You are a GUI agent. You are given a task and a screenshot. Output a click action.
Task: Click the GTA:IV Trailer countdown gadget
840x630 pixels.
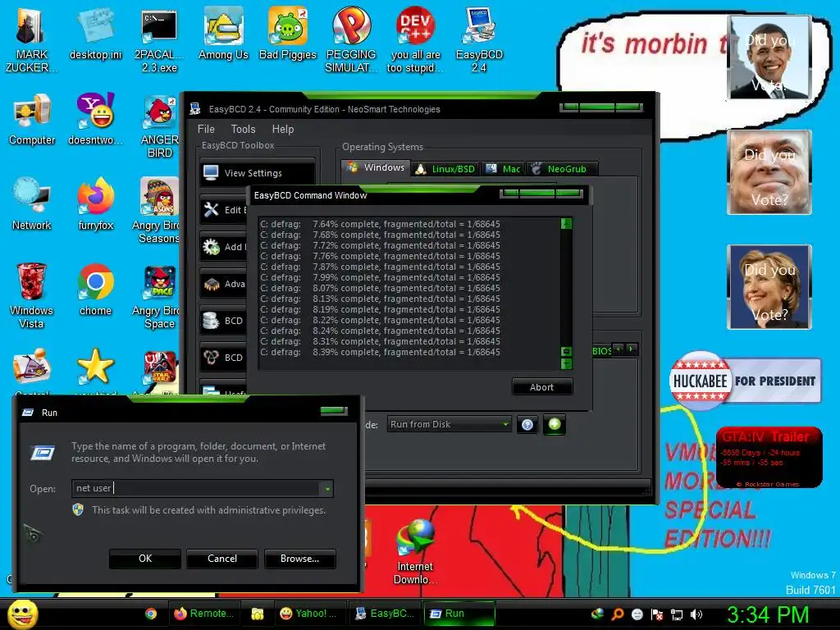tap(769, 458)
